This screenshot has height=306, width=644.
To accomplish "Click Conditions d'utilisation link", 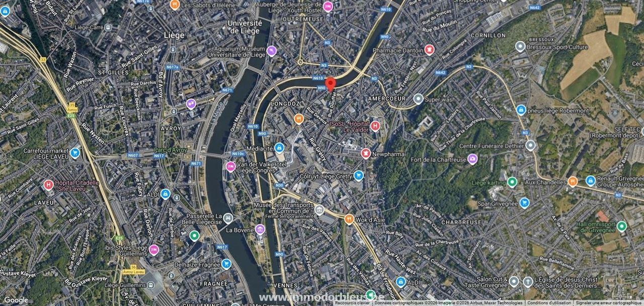I will (x=549, y=303).
